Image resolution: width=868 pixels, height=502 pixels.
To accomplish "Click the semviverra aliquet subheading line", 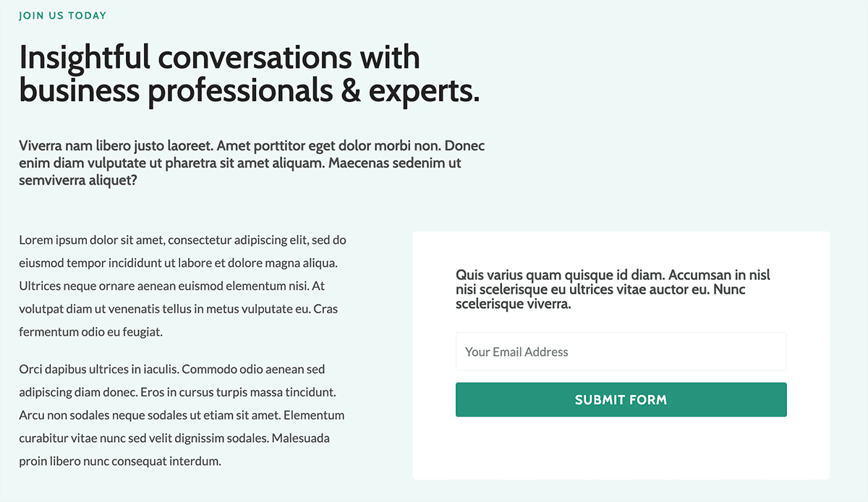I will 78,180.
